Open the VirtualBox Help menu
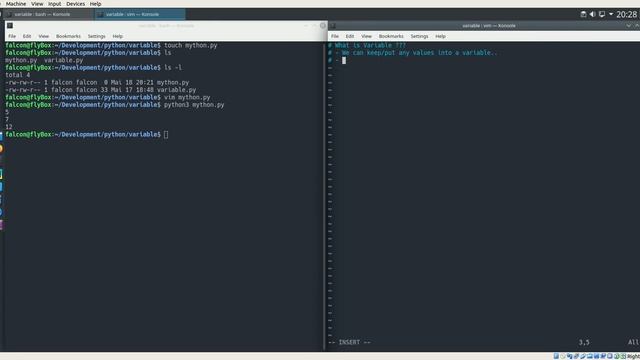Screen dimensions: 640x360 pos(96,4)
